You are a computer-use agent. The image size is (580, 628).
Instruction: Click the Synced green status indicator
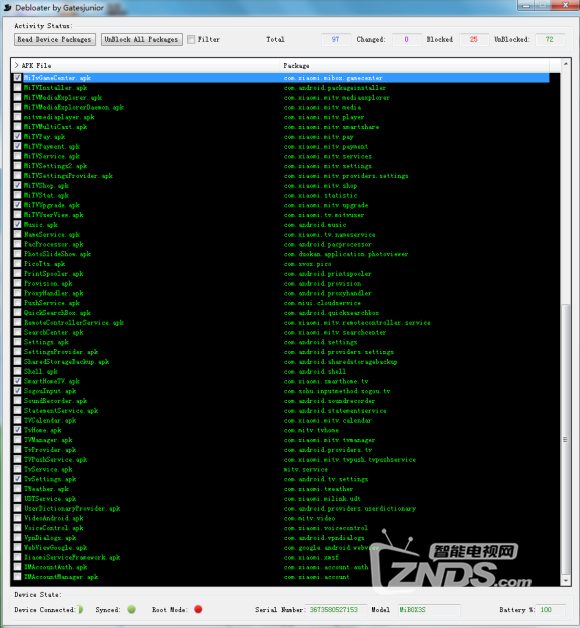(131, 609)
